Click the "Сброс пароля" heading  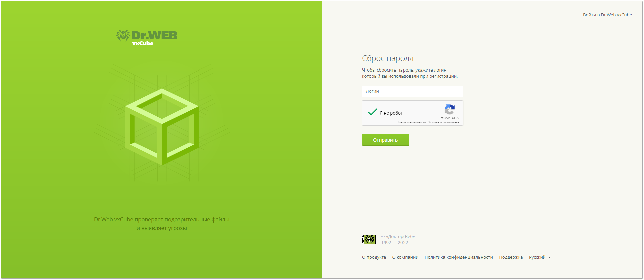[x=387, y=58]
